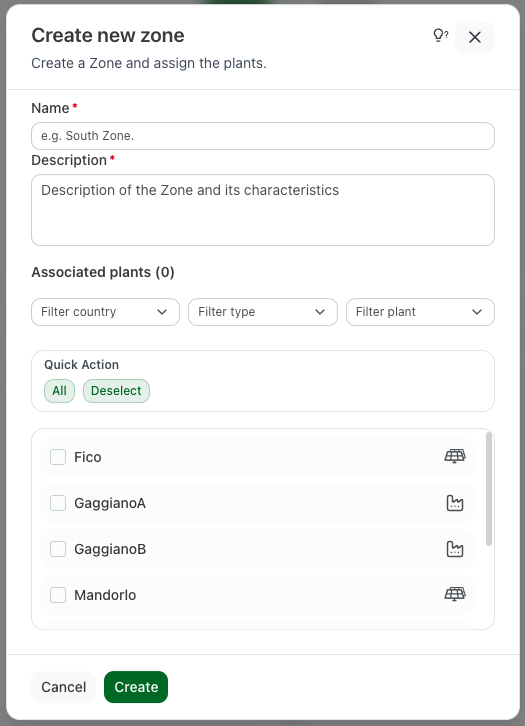This screenshot has width=525, height=726.
Task: Open the Filter type dropdown
Action: pos(262,312)
